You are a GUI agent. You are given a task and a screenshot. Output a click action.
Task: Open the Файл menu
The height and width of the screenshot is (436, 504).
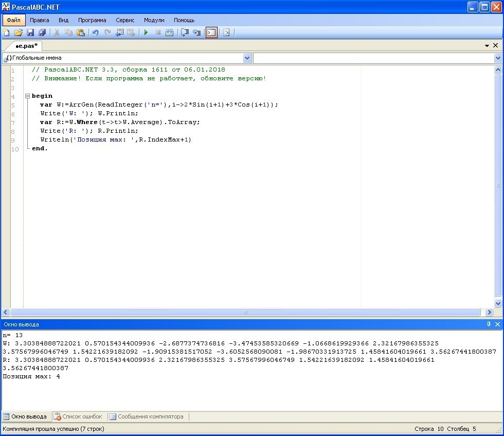point(13,20)
